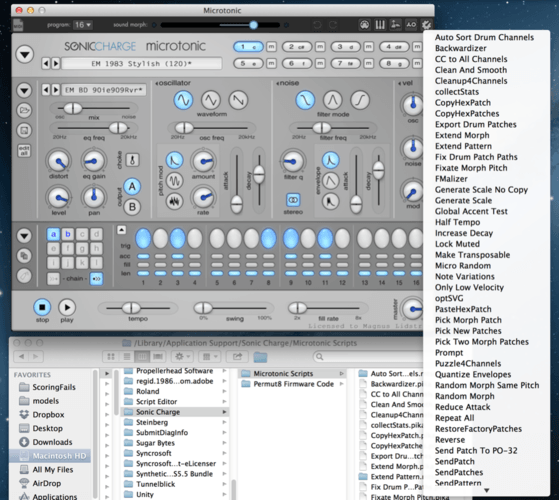Select output B
Image resolution: width=559 pixels, height=500 pixels.
[132, 207]
